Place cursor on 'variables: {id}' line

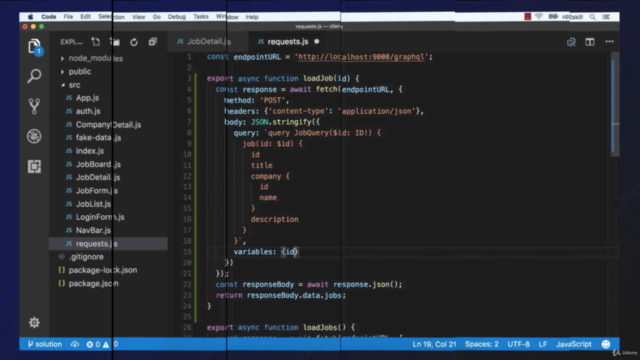pyautogui.click(x=266, y=252)
